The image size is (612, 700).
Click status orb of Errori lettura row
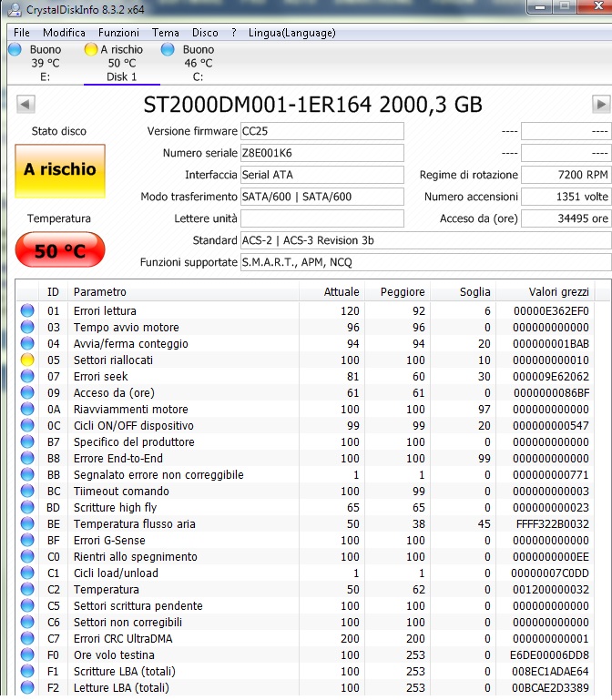click(27, 310)
